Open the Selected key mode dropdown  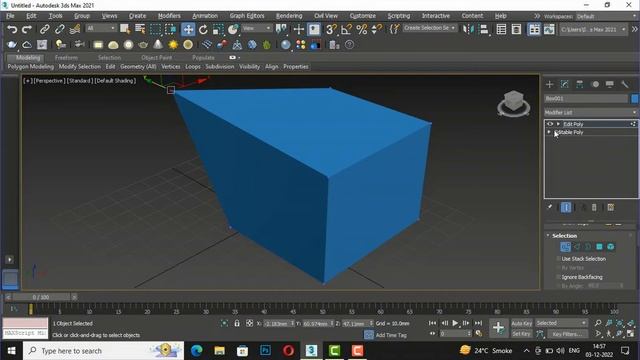(x=561, y=323)
